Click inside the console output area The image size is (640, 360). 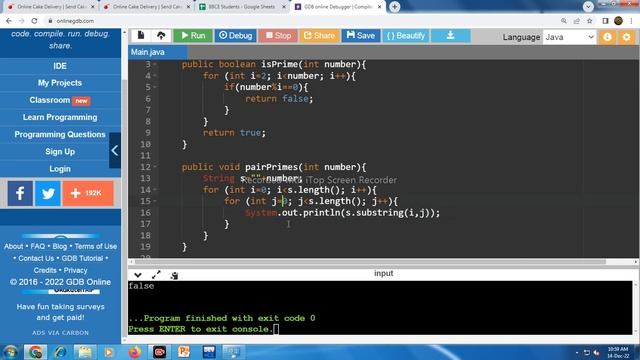[380, 308]
